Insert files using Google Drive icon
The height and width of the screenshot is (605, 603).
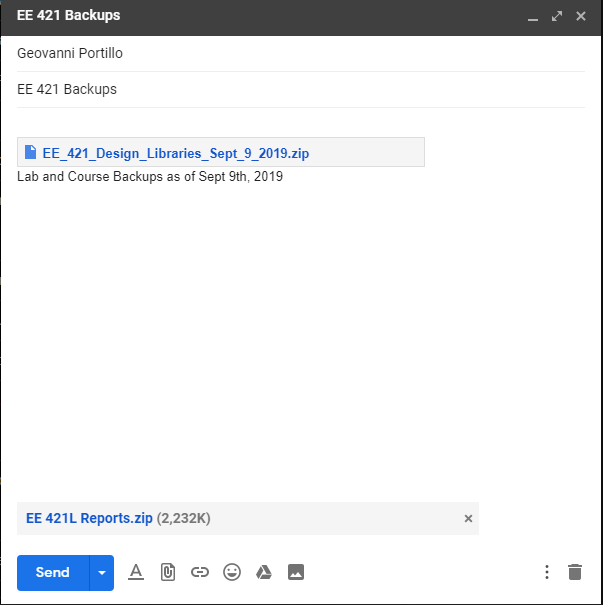click(x=264, y=572)
